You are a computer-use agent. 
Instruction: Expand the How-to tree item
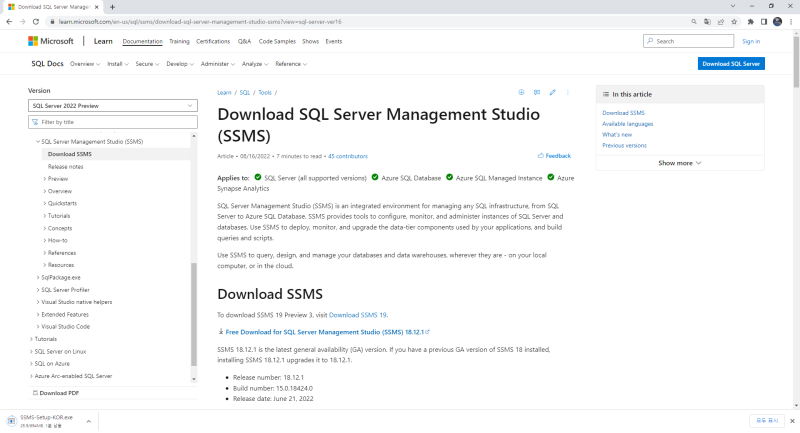click(44, 241)
